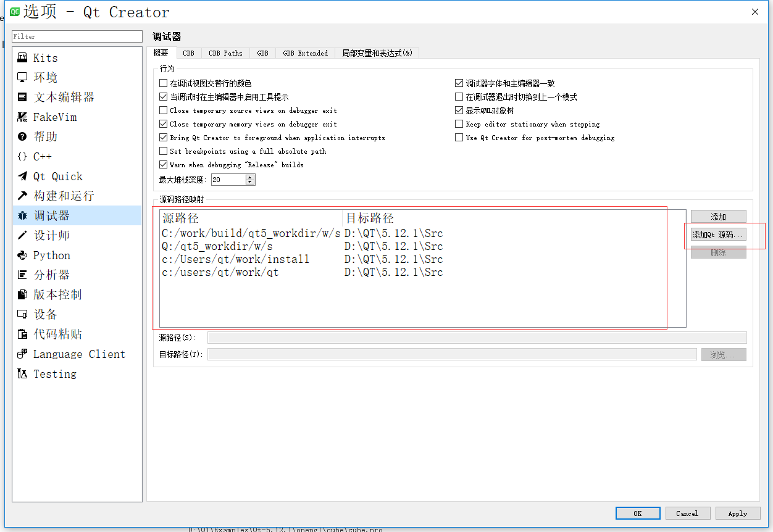Select row c:/users/qt/work/qt

422,272
